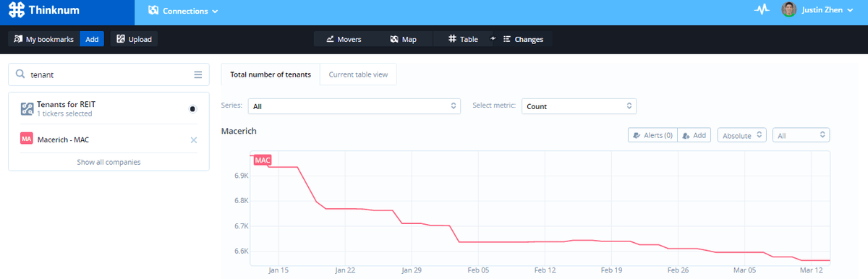
Task: Open the Select metric Count dropdown
Action: point(579,106)
